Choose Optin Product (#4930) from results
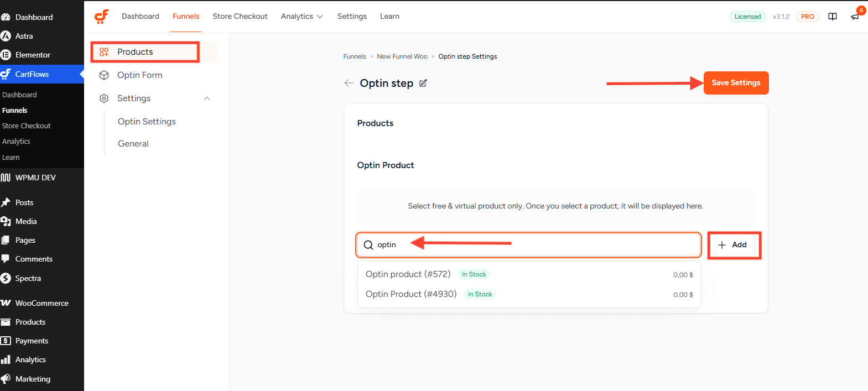The height and width of the screenshot is (391, 868). 529,294
